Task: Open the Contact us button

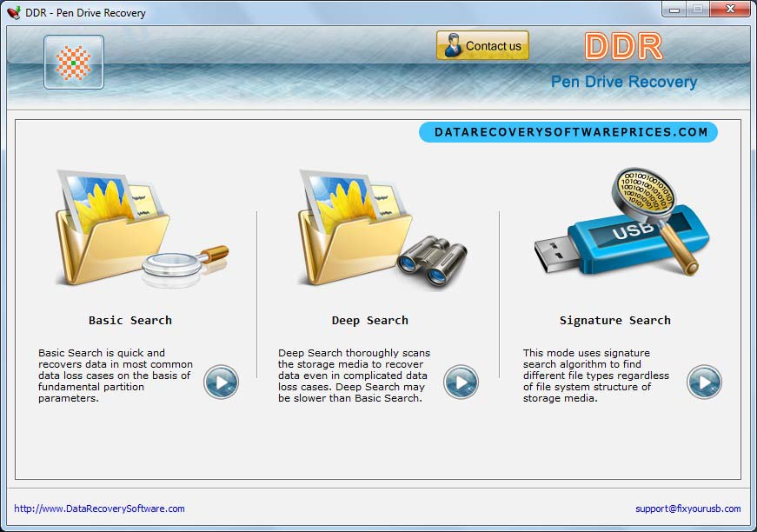Action: click(482, 45)
